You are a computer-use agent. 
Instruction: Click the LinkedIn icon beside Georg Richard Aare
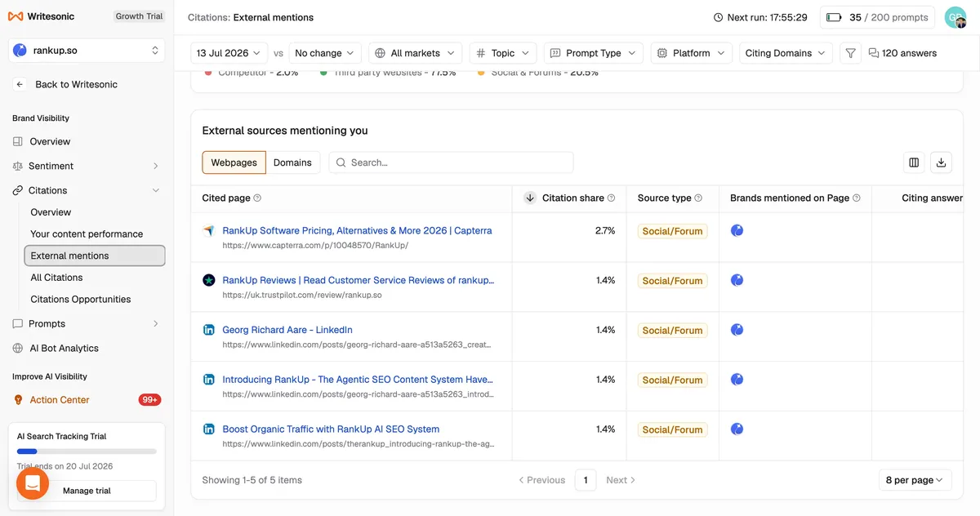click(208, 330)
